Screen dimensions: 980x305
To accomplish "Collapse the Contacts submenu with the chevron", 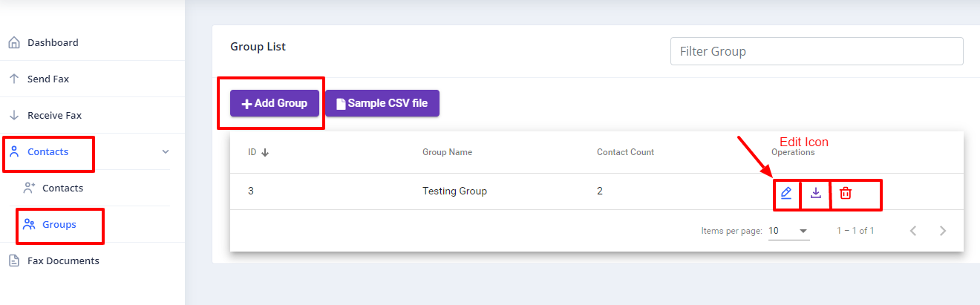I will point(166,151).
